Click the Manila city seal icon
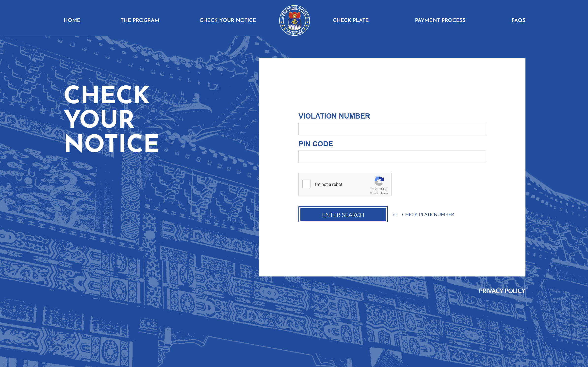588x367 pixels. (294, 20)
